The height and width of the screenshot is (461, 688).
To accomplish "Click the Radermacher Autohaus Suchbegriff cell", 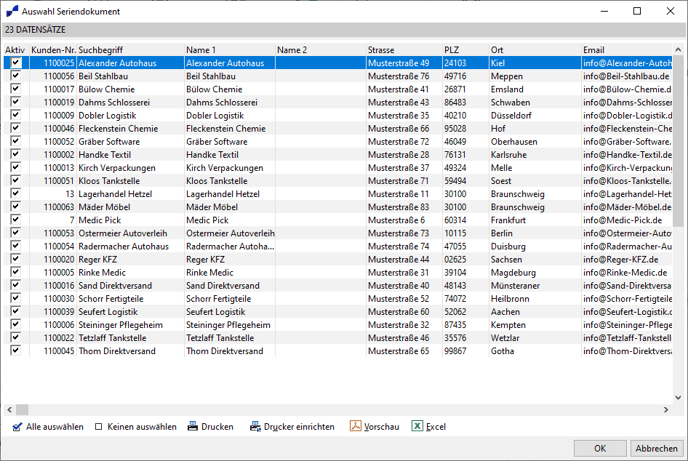I will pyautogui.click(x=130, y=246).
